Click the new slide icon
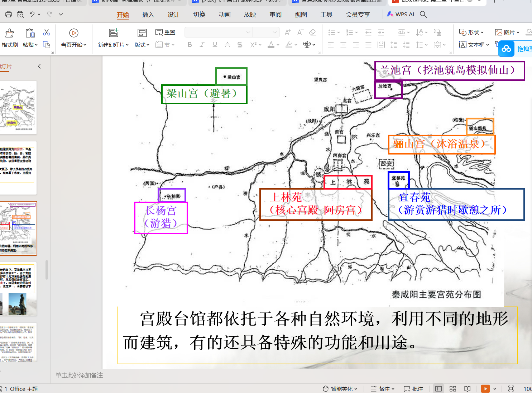532x393 pixels. (x=113, y=33)
